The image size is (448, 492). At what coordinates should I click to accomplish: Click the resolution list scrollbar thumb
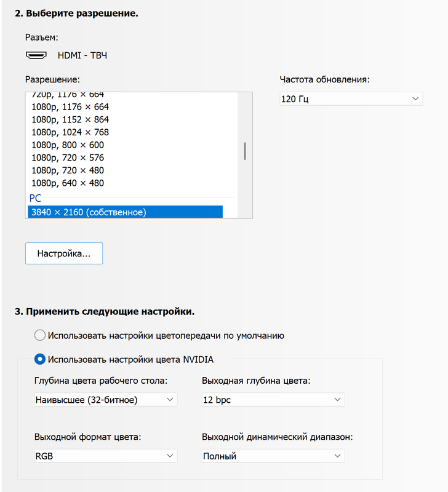[x=245, y=151]
